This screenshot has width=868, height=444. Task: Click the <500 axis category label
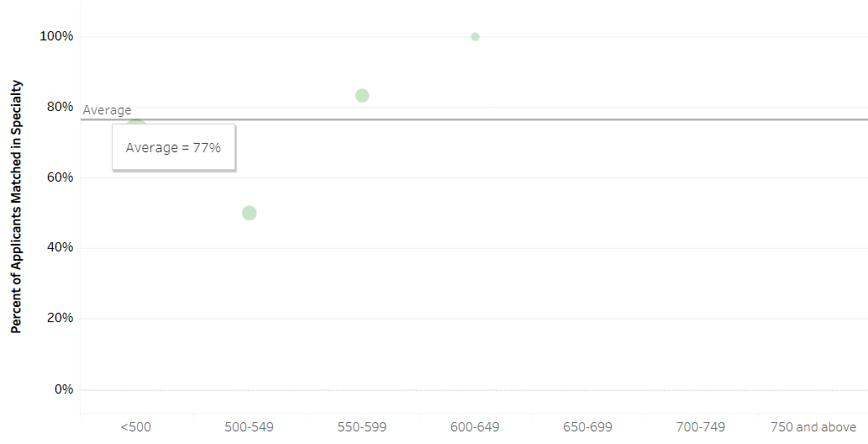tap(136, 427)
